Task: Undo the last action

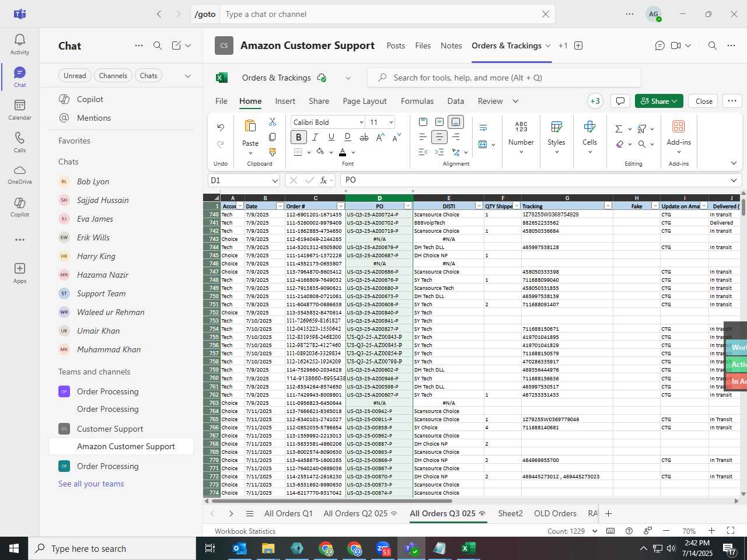Action: 221,127
